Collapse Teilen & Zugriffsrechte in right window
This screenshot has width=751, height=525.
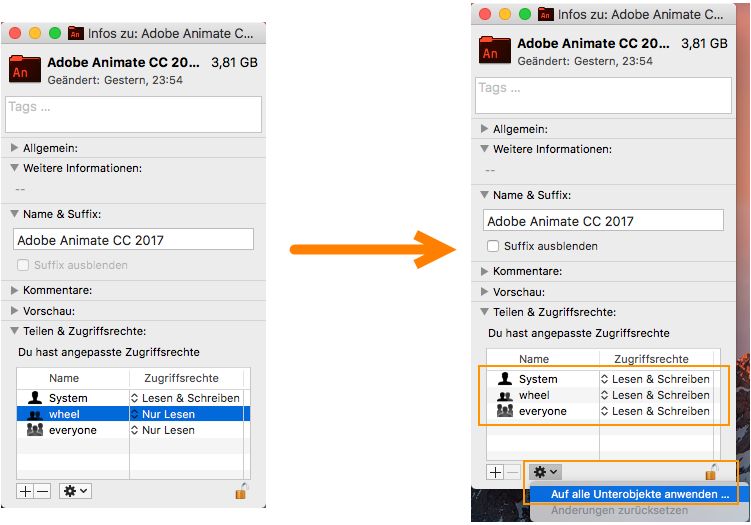(484, 311)
